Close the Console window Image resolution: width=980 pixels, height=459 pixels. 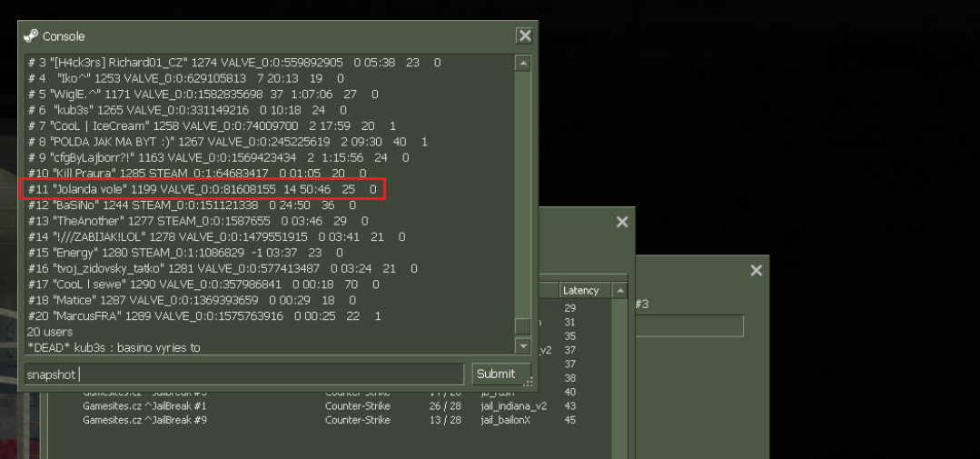[x=524, y=35]
